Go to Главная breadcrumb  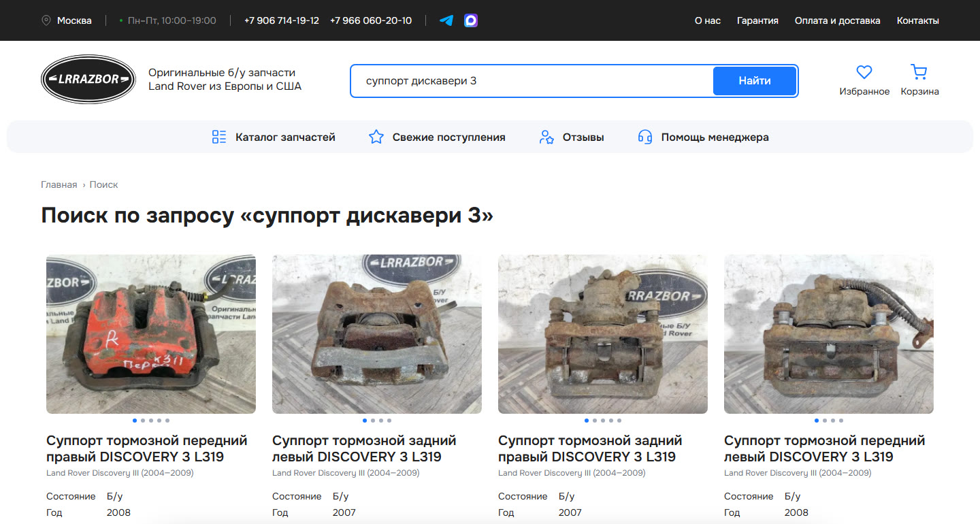pos(59,184)
